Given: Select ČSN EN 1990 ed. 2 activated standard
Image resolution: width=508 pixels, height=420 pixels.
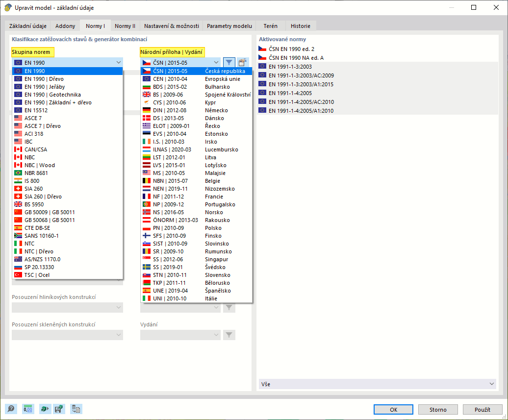Looking at the screenshot, I should coord(378,49).
